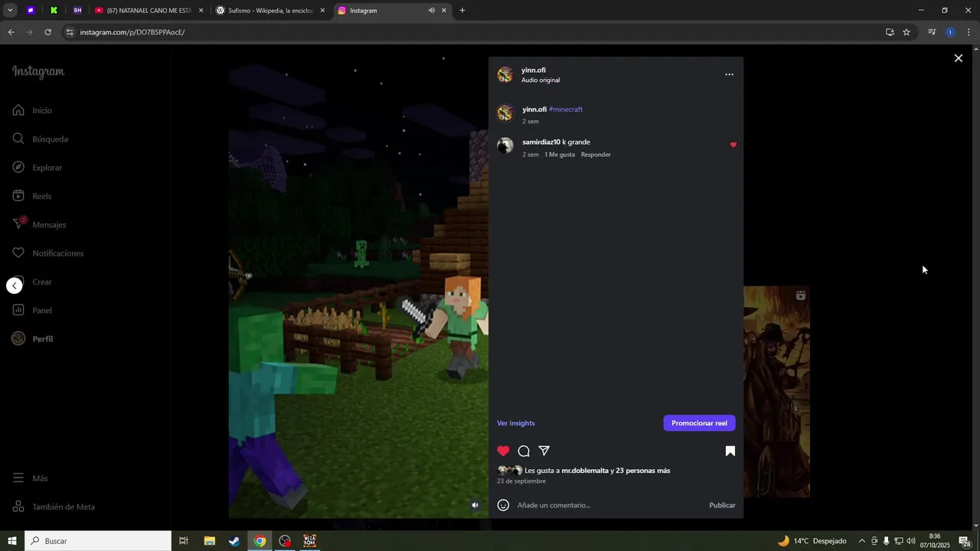Open a new browser tab

pos(462,11)
